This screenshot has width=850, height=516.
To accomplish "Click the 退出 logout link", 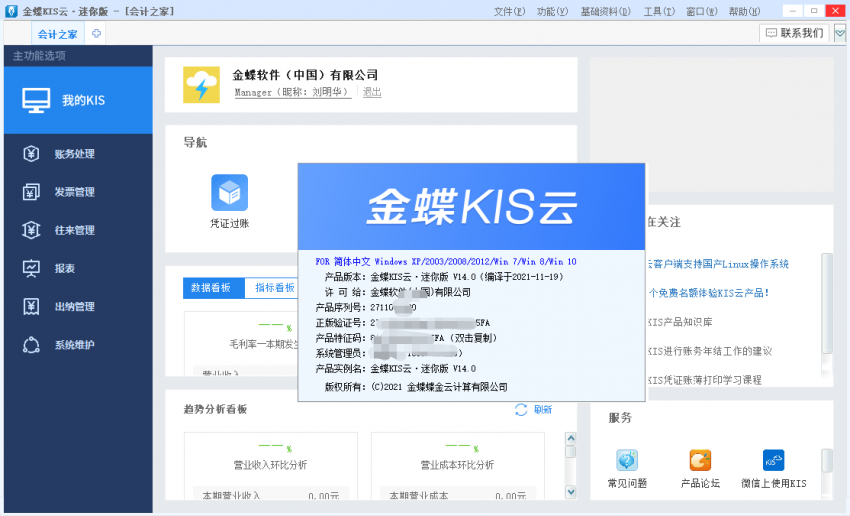I will pyautogui.click(x=372, y=92).
